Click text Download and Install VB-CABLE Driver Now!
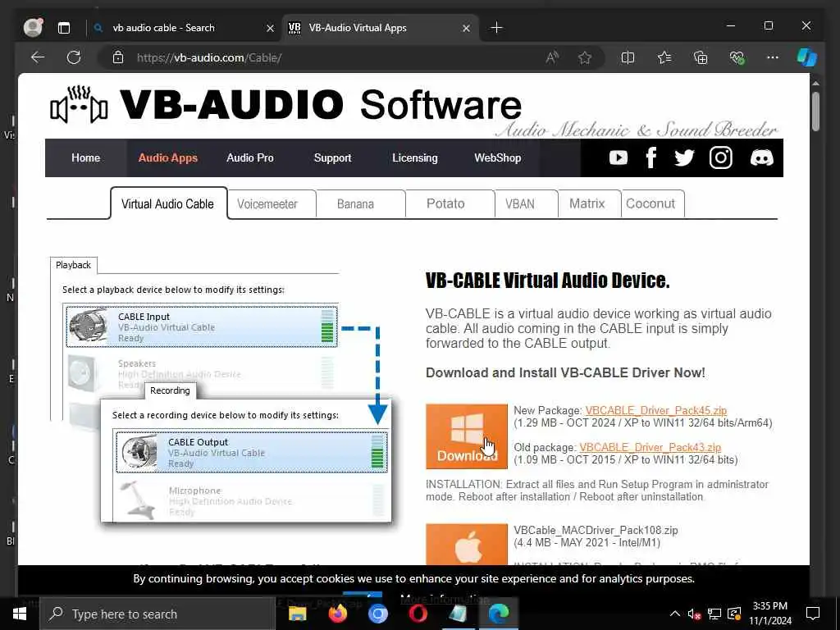 coord(565,373)
